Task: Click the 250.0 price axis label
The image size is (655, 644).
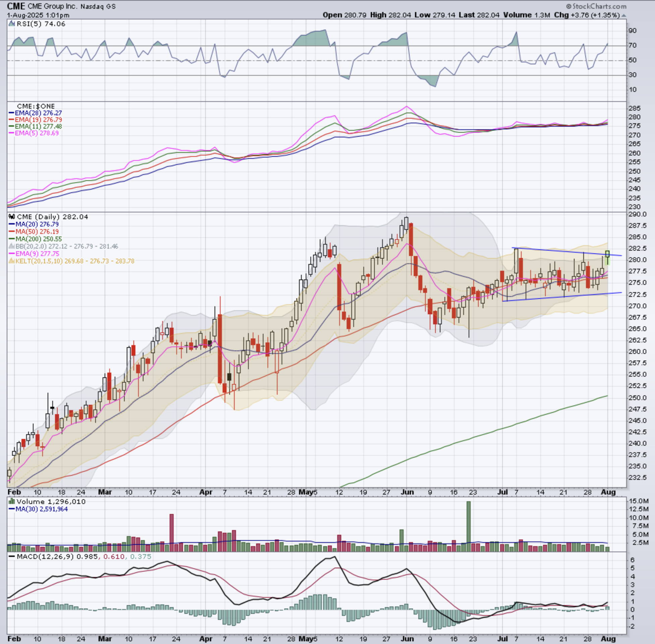Action: click(638, 398)
